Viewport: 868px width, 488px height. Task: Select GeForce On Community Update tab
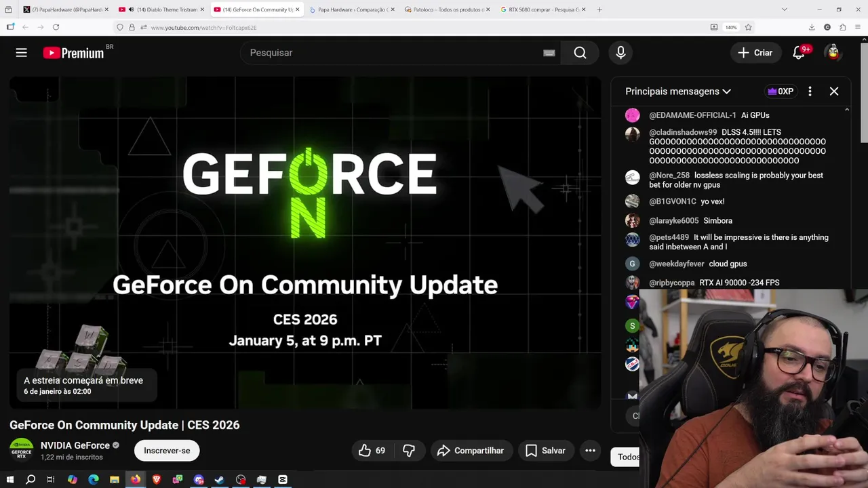(x=256, y=9)
